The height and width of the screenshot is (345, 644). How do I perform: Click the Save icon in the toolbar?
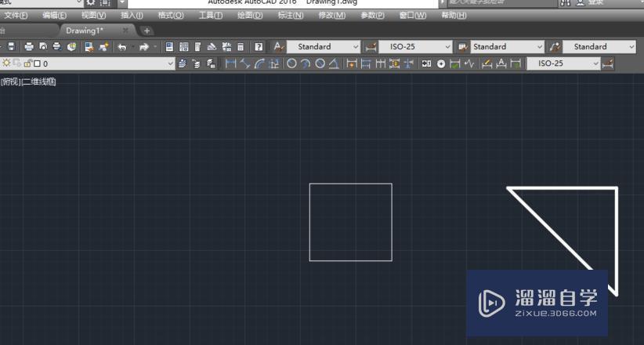[11, 46]
